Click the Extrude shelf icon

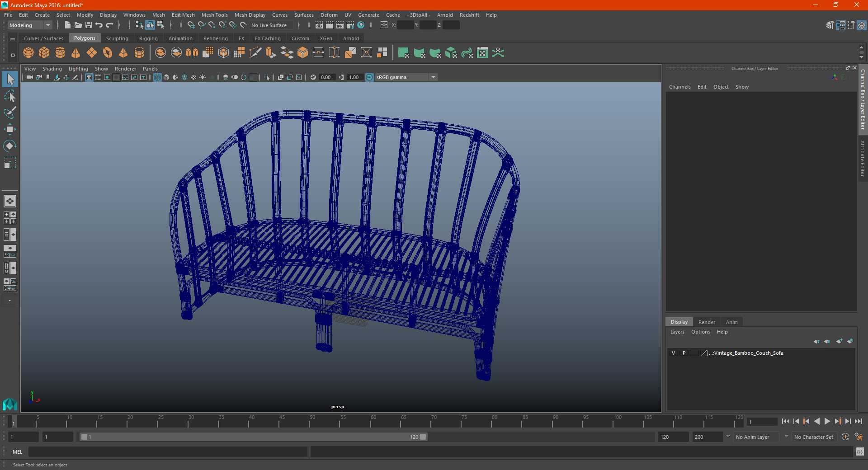(271, 53)
